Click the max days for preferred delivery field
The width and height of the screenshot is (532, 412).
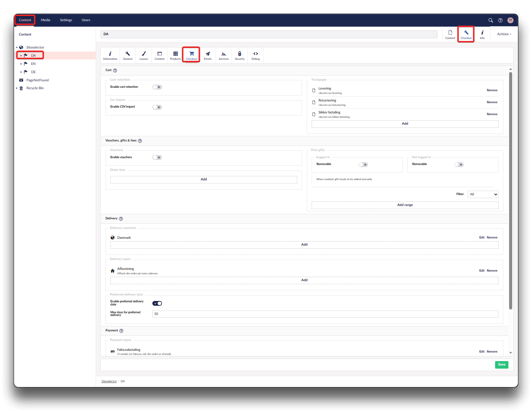point(325,314)
